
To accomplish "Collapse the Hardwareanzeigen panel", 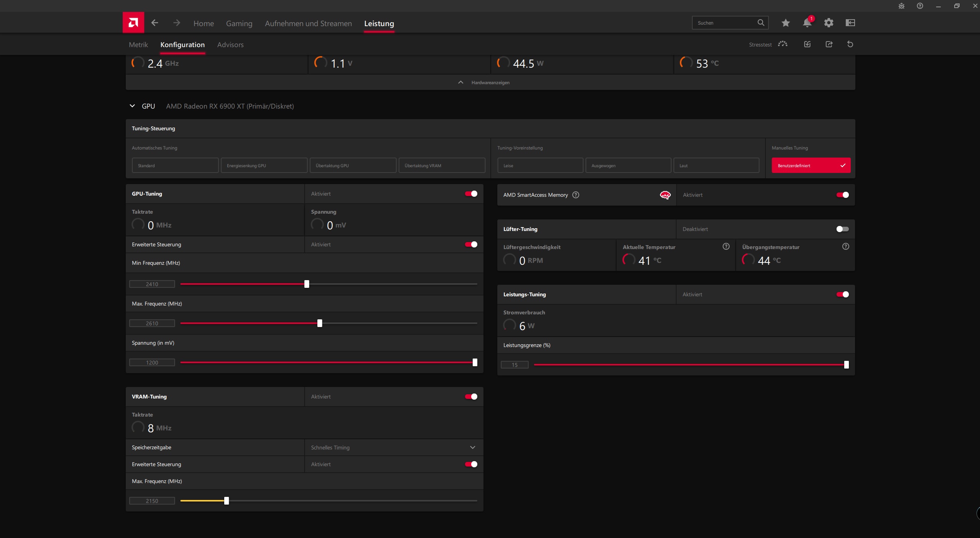I will point(460,82).
